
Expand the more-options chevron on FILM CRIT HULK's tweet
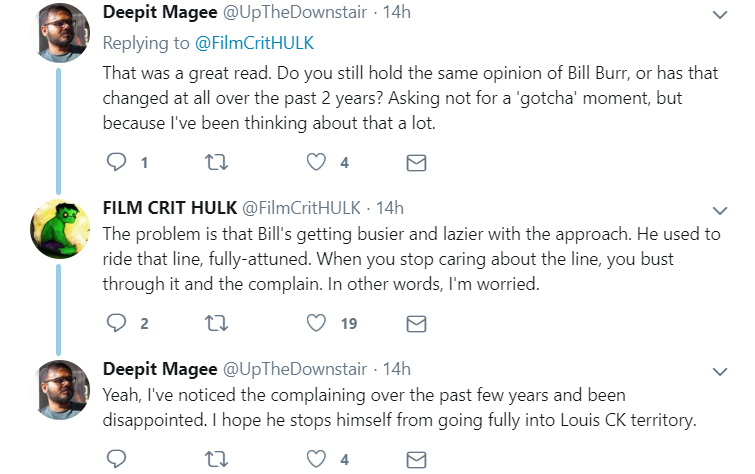[x=719, y=211]
